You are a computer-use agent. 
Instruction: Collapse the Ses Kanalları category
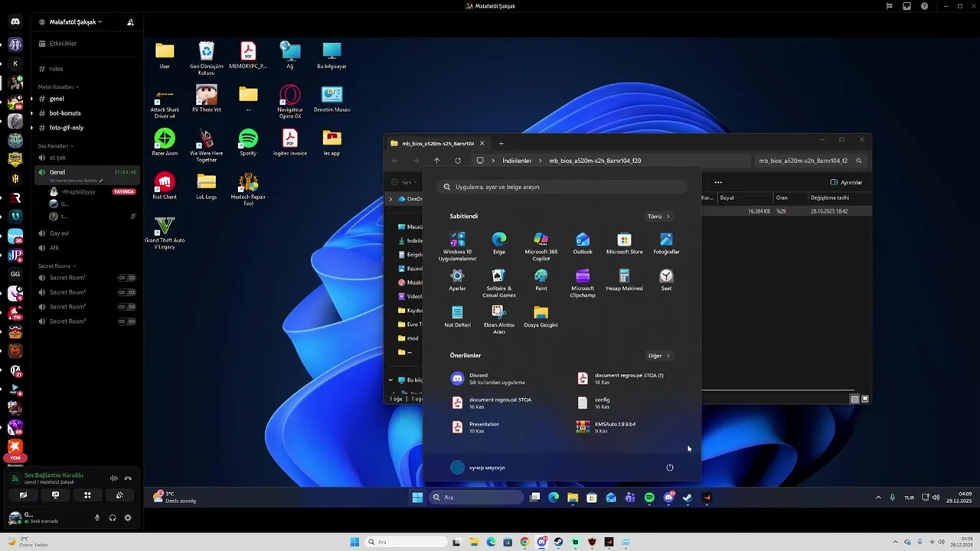pyautogui.click(x=55, y=145)
